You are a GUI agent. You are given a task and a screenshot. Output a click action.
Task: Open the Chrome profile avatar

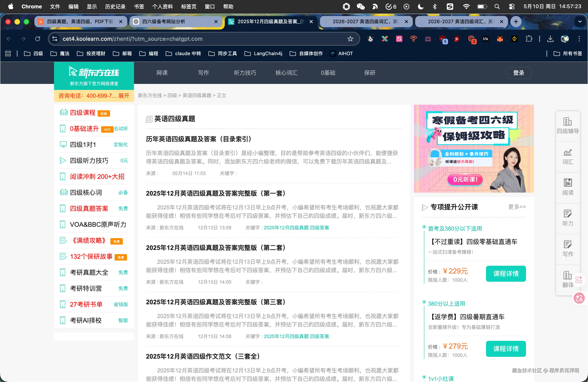click(565, 39)
